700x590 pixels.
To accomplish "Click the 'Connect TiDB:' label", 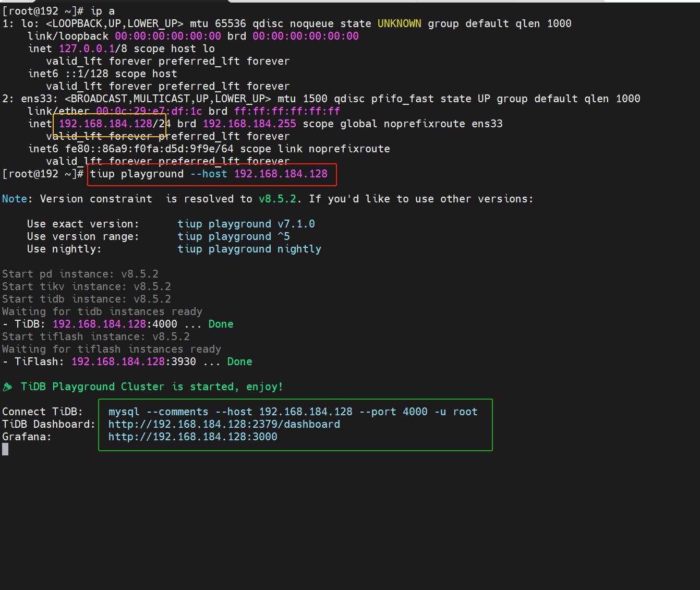I will coord(42,412).
